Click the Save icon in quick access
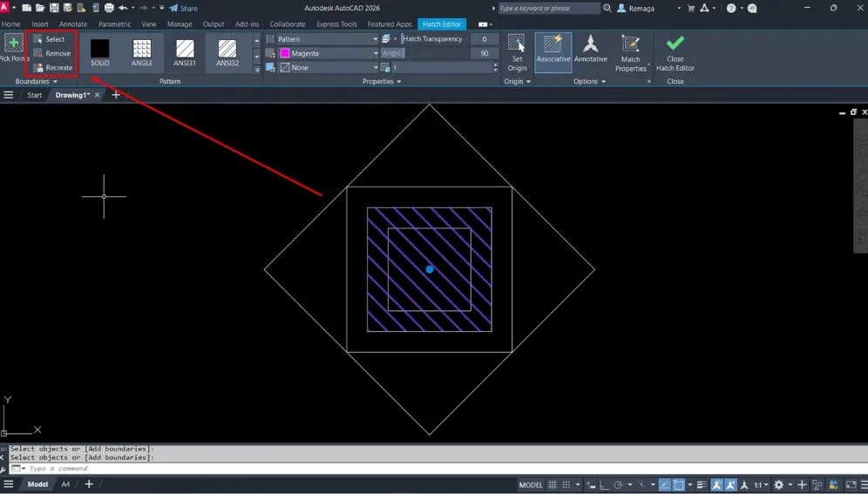 click(54, 9)
